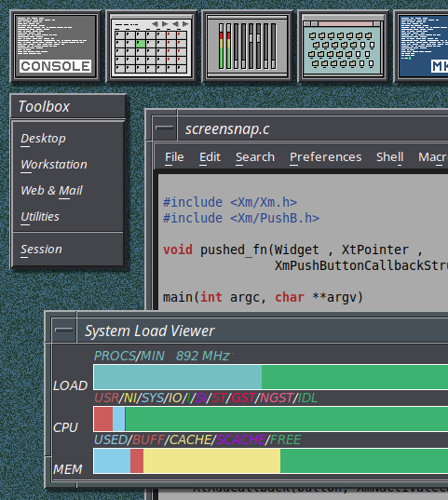
Task: Open the blue terminal icon
Action: (421, 46)
